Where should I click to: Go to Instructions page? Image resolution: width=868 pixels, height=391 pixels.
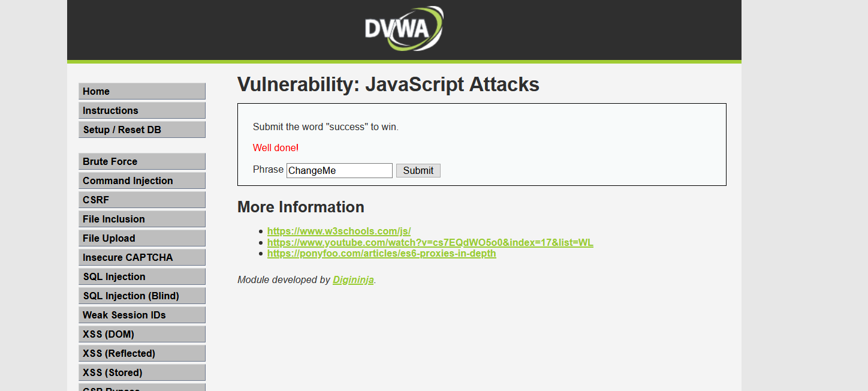click(141, 110)
